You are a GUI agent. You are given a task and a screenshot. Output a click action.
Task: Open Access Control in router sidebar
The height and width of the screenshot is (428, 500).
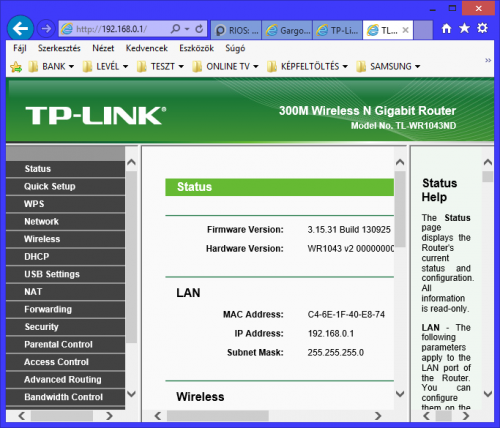click(x=65, y=362)
